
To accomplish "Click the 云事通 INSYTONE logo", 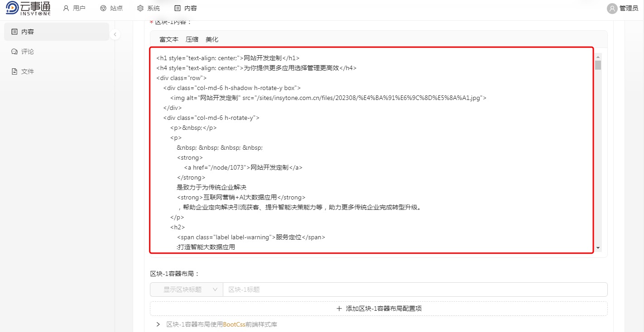I will pyautogui.click(x=28, y=8).
